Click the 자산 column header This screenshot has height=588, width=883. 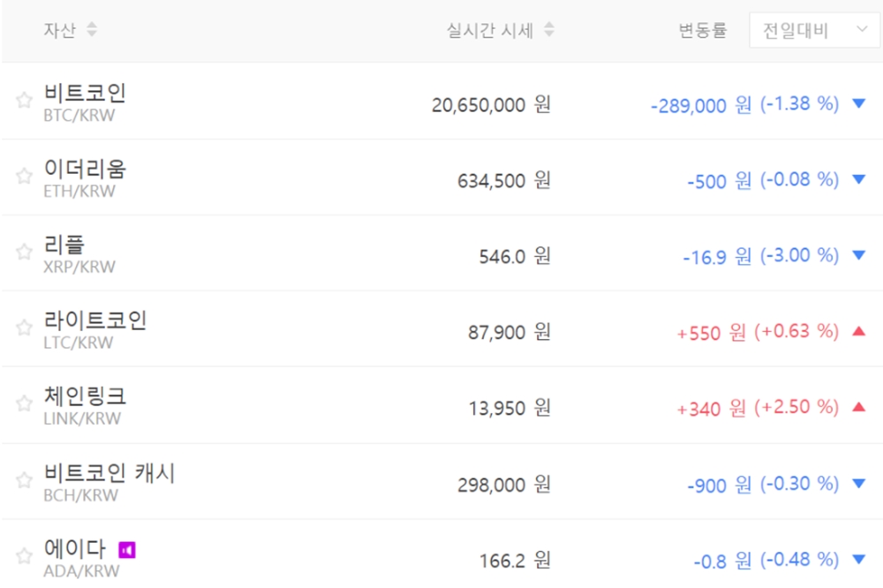[60, 30]
